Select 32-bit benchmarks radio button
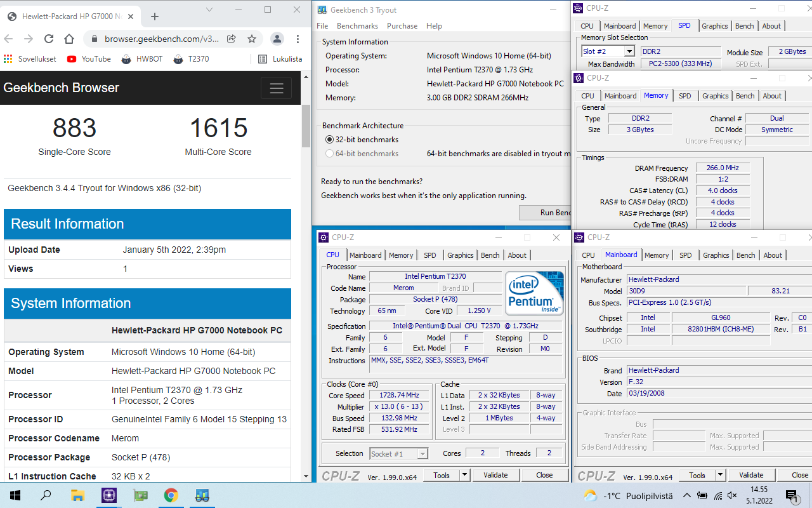The image size is (812, 508). 329,140
